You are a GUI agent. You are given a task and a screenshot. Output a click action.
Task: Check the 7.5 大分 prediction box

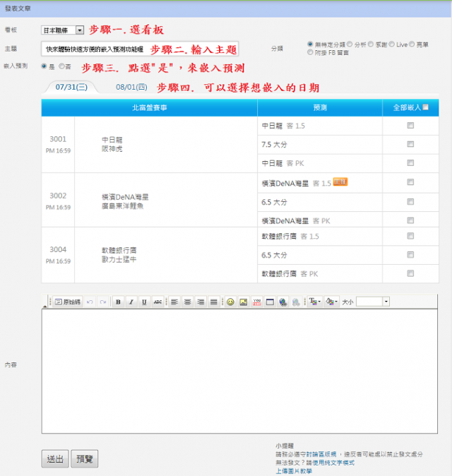410,144
